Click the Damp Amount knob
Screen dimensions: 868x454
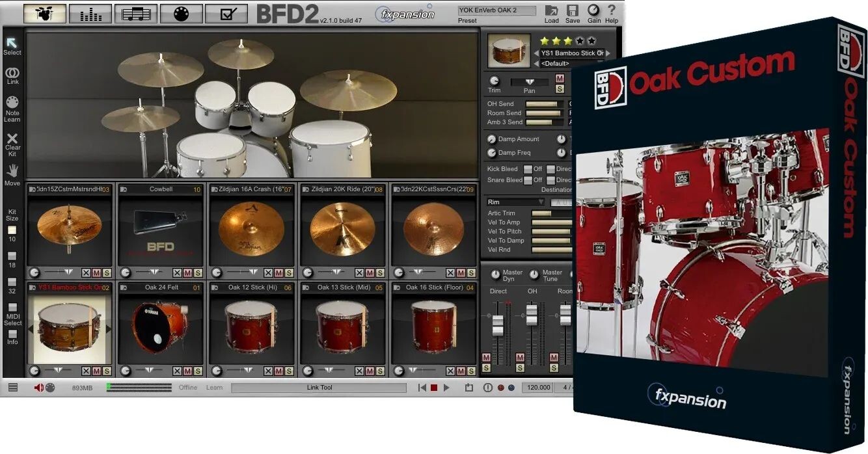(x=492, y=139)
